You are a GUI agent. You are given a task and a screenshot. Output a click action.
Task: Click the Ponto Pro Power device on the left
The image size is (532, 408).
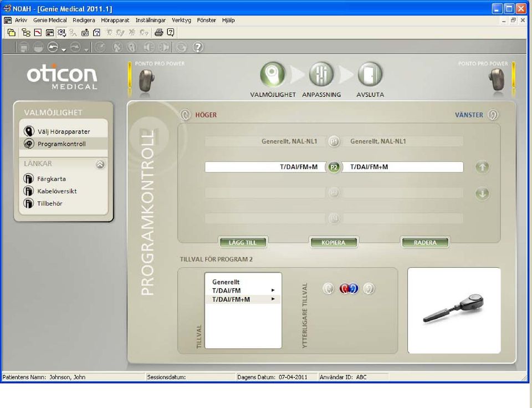[x=146, y=80]
